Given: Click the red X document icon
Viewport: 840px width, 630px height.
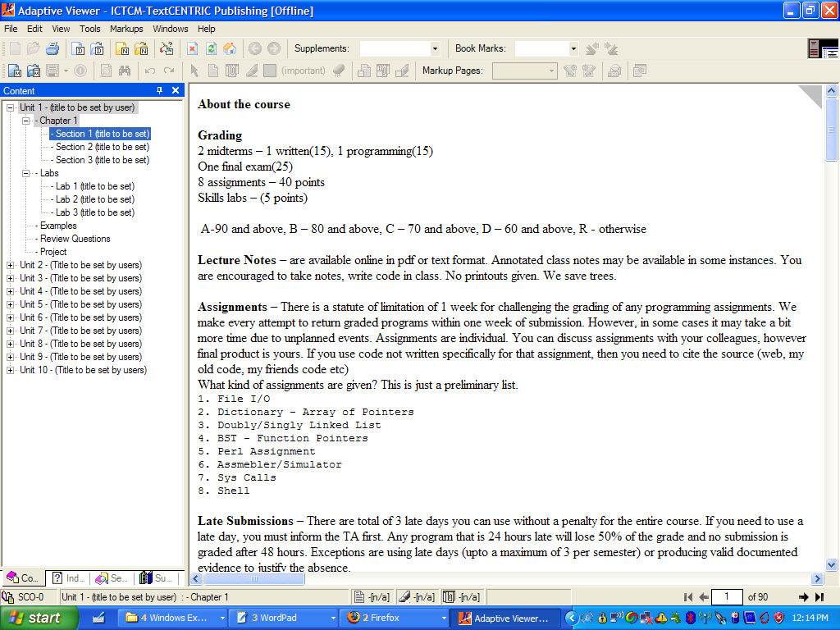Looking at the screenshot, I should tap(192, 48).
